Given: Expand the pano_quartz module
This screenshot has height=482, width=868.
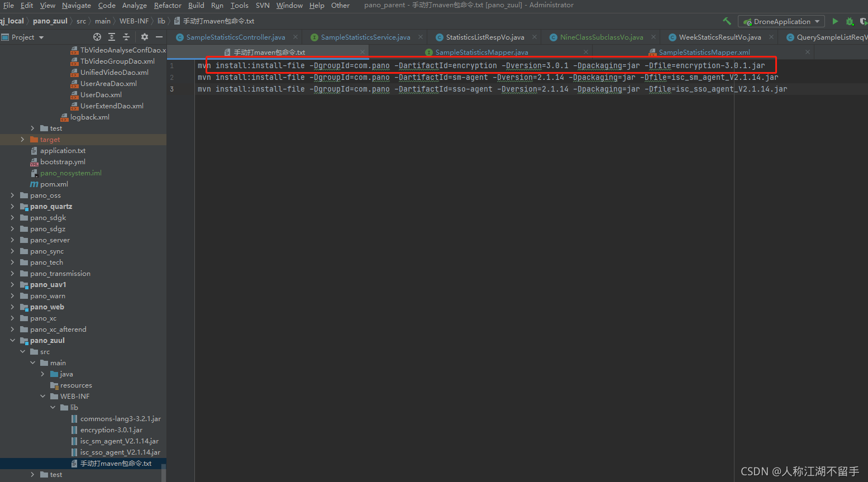Looking at the screenshot, I should (12, 206).
